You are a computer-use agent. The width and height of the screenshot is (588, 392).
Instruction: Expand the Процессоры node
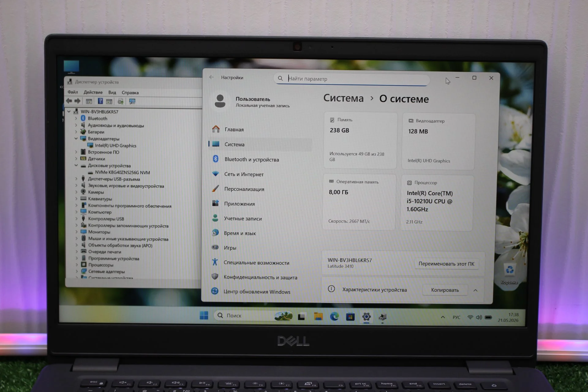77,265
